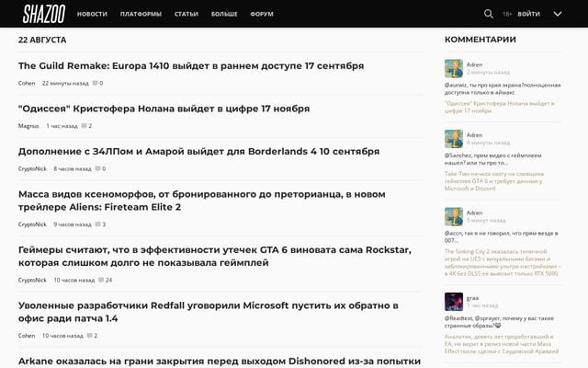Open the Больше menu

click(x=224, y=14)
